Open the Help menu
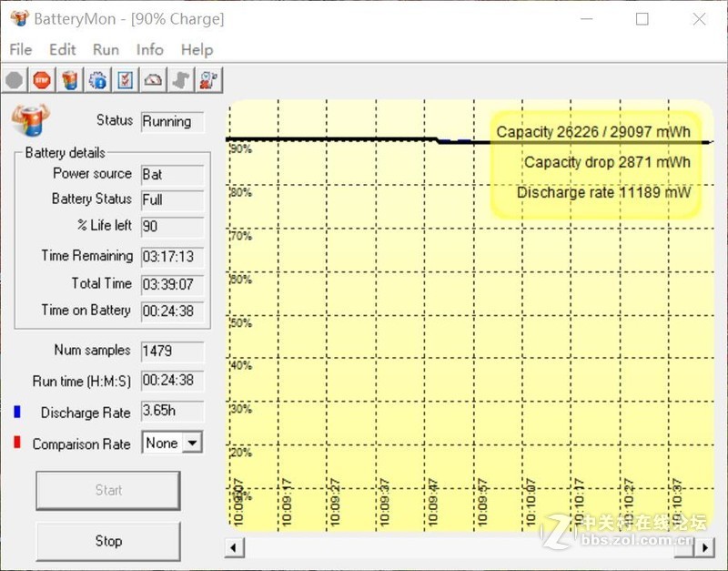This screenshot has height=571, width=728. [x=197, y=49]
